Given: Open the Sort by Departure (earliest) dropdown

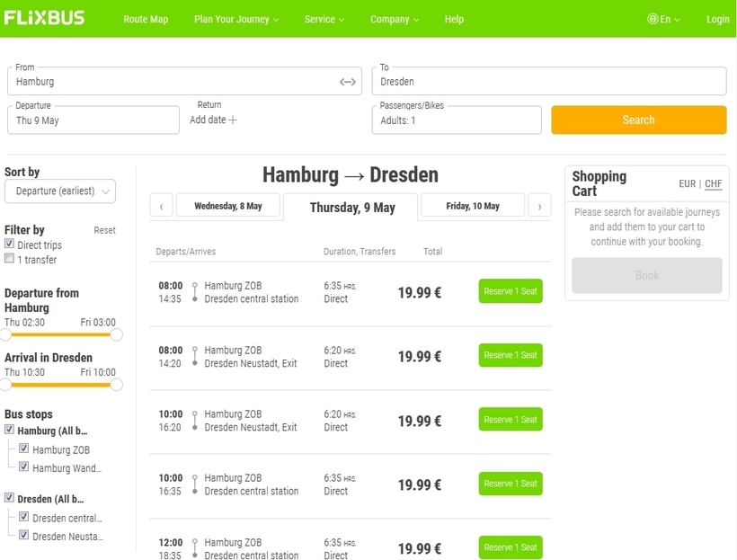Looking at the screenshot, I should (x=60, y=191).
